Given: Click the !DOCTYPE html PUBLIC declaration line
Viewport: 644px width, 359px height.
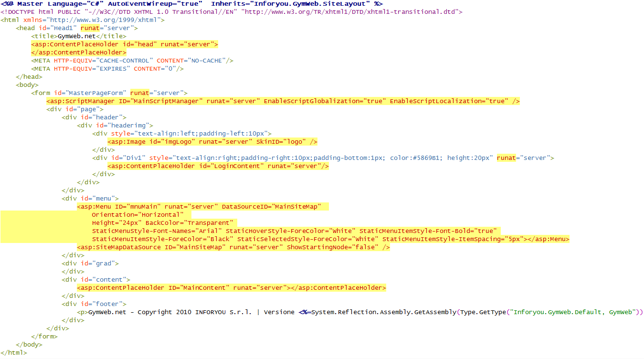Looking at the screenshot, I should click(232, 11).
